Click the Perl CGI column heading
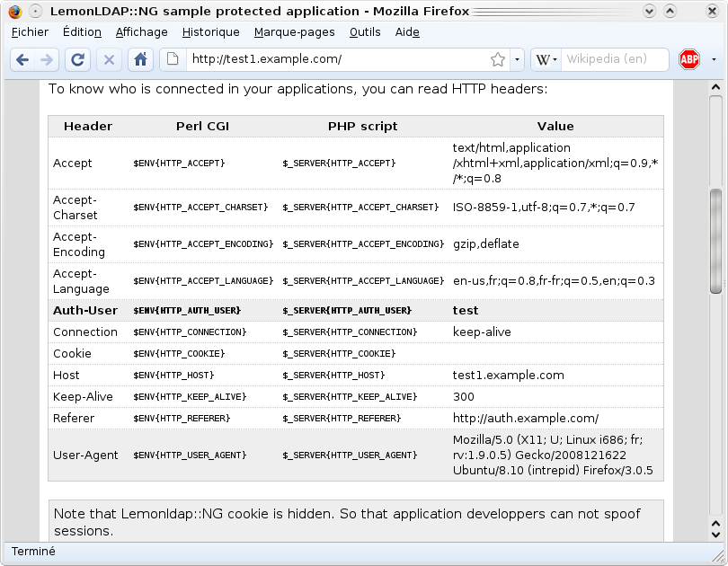The height and width of the screenshot is (566, 728). [x=203, y=126]
